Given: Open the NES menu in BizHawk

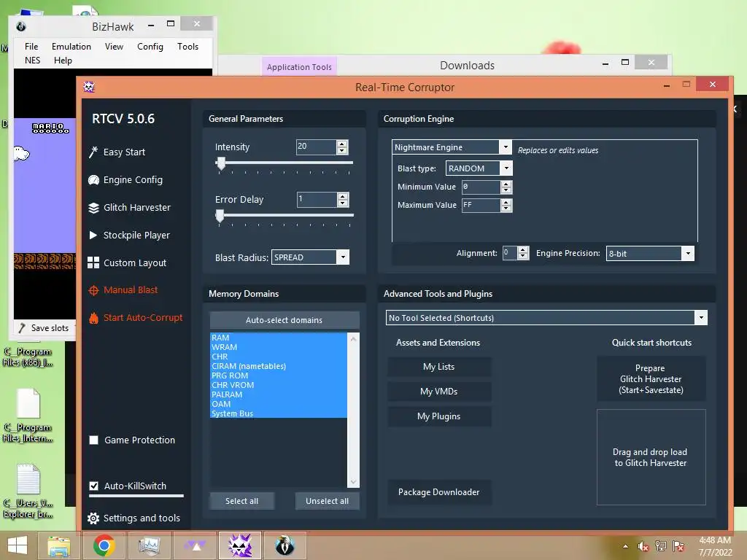Looking at the screenshot, I should pos(32,61).
